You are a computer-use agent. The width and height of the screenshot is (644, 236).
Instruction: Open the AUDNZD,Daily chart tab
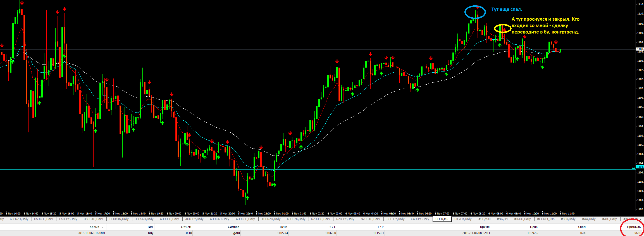point(271,219)
